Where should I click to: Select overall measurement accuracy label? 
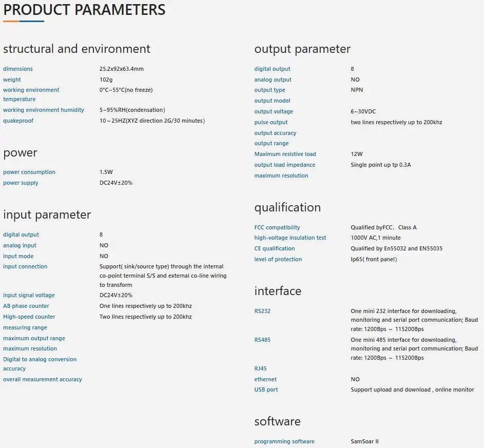tap(43, 379)
